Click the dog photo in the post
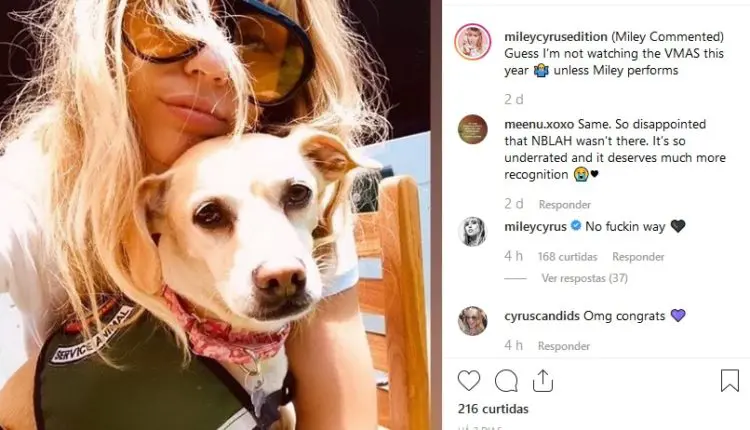 click(x=215, y=215)
